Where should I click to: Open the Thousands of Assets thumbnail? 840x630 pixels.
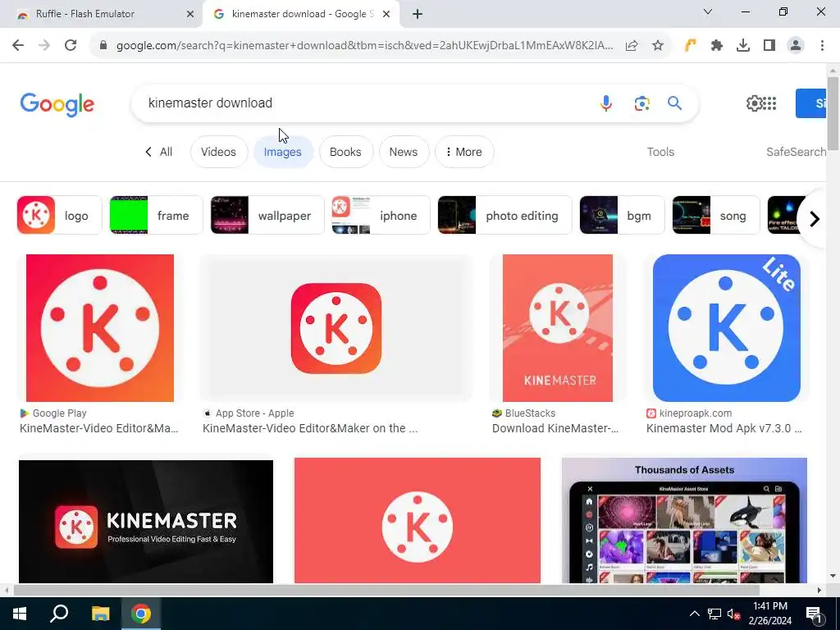pos(684,520)
